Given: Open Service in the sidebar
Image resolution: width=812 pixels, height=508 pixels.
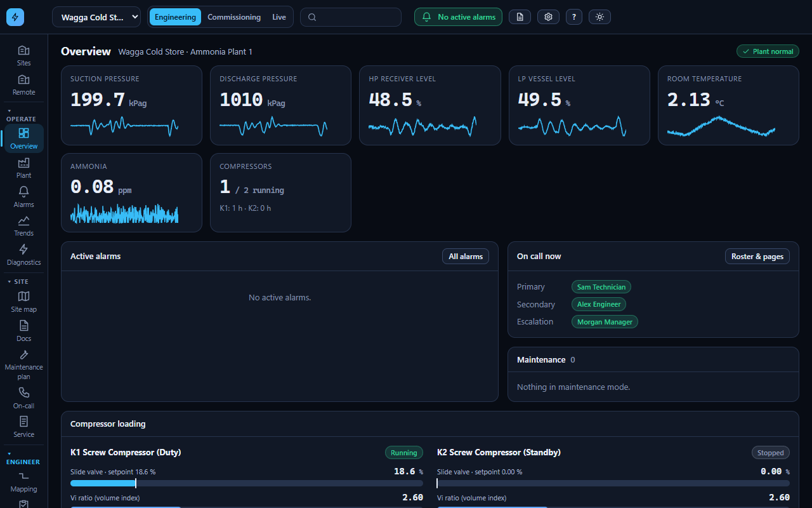Looking at the screenshot, I should click(23, 427).
